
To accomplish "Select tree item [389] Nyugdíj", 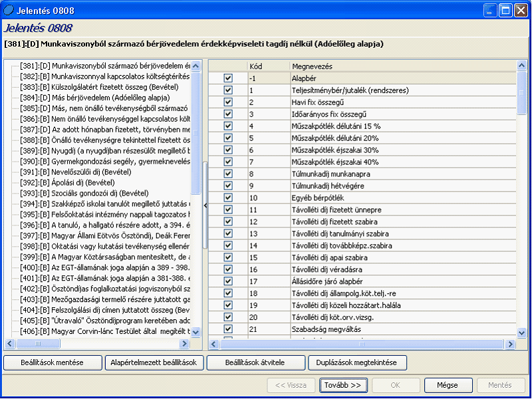I will point(105,151).
